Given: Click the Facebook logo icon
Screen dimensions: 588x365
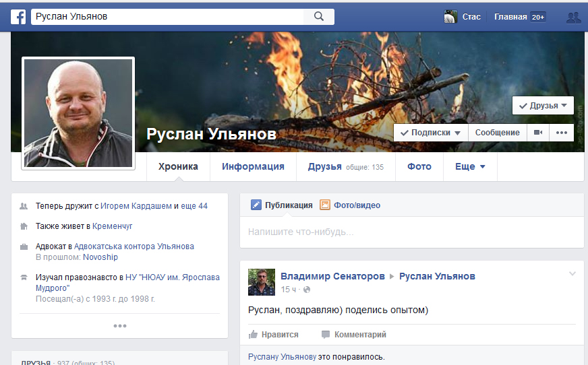Looking at the screenshot, I should (x=18, y=17).
